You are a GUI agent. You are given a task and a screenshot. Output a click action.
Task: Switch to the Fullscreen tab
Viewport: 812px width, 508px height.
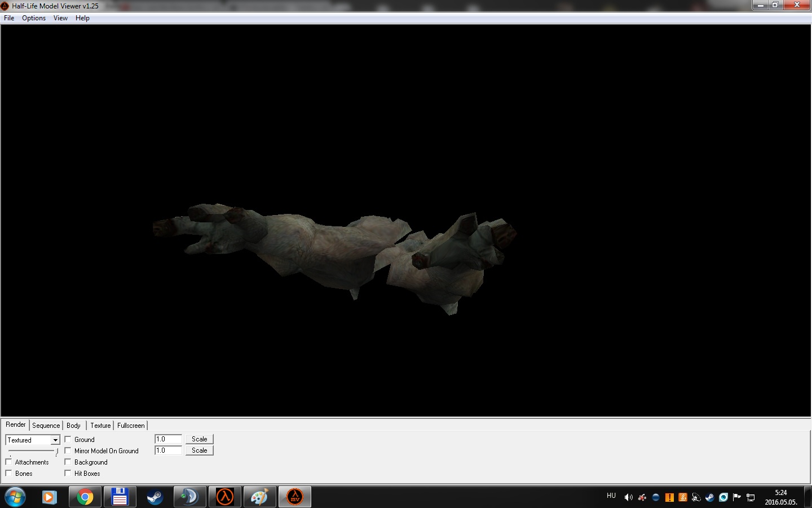click(x=131, y=426)
